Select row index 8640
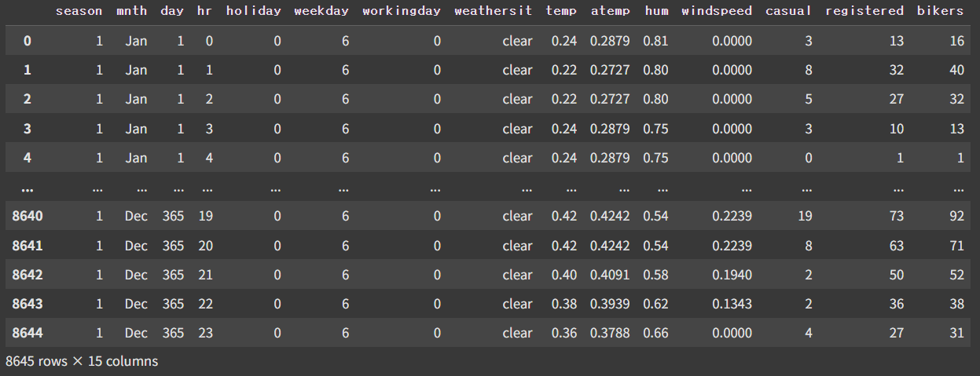 (28, 216)
